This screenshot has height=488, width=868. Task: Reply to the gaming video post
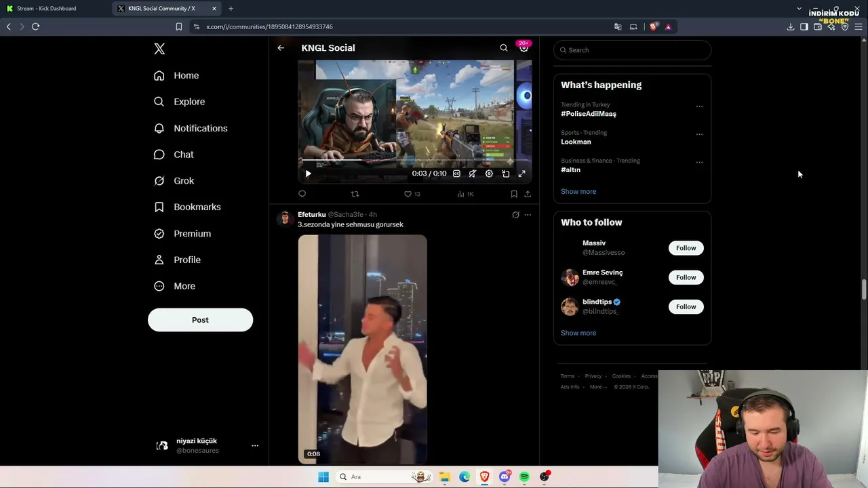[302, 194]
